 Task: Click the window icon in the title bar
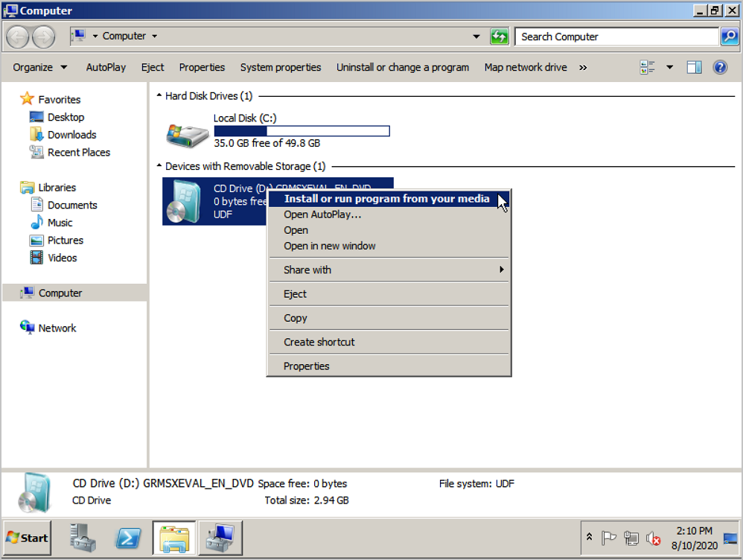[x=10, y=10]
